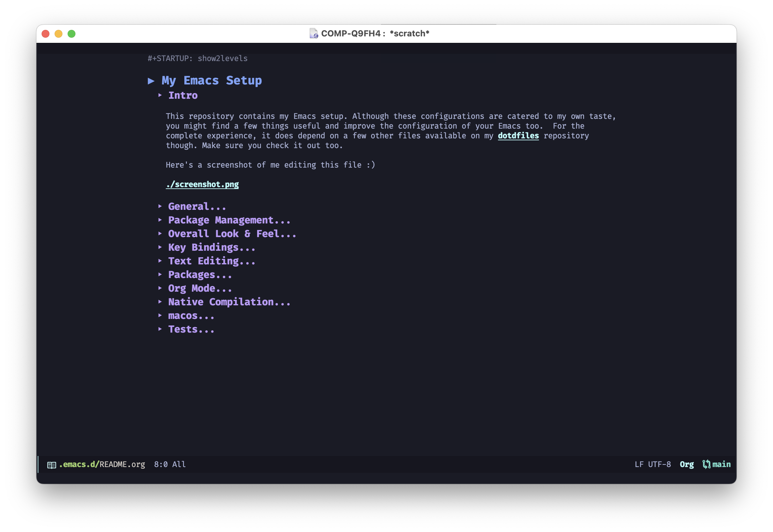This screenshot has height=532, width=773.
Task: Select the Org Mode heading text
Action: 200,288
